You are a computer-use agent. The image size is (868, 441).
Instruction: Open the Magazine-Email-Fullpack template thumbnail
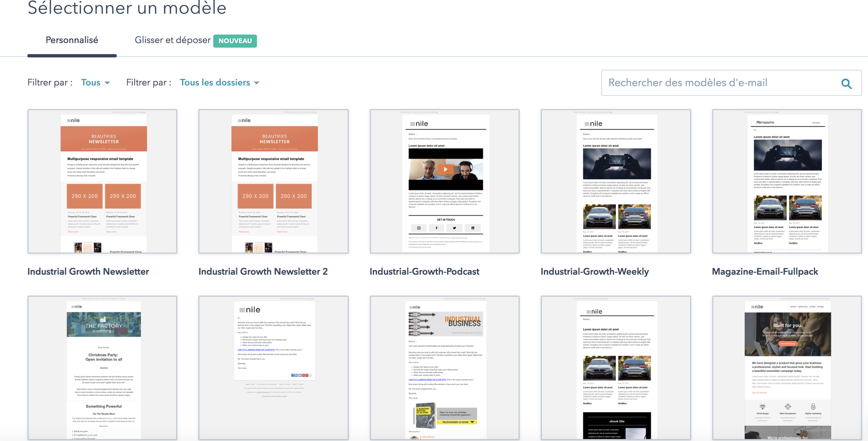pyautogui.click(x=787, y=181)
